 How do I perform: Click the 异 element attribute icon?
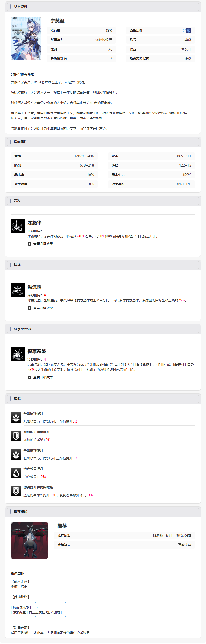189,31
